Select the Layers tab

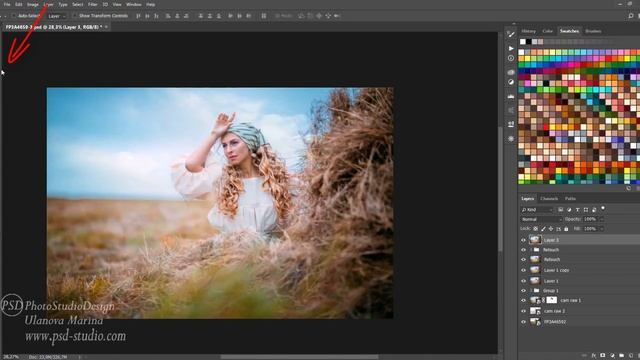[x=527, y=199]
